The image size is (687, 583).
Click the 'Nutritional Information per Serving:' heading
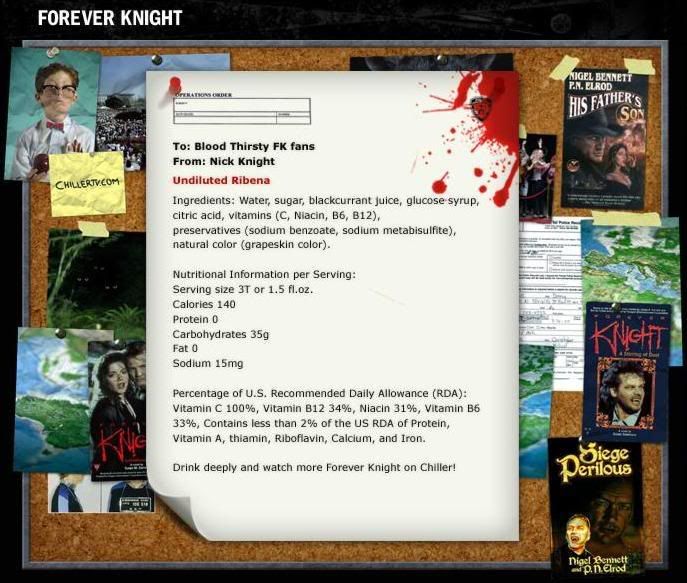pyautogui.click(x=264, y=275)
